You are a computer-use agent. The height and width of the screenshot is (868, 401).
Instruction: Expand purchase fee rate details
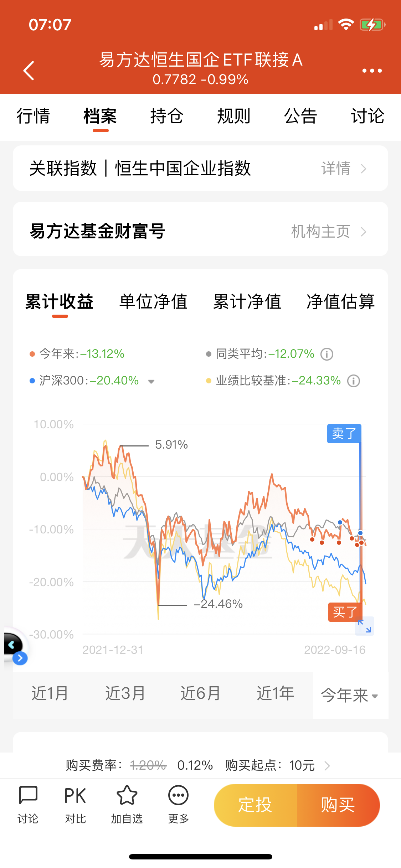coord(327,765)
